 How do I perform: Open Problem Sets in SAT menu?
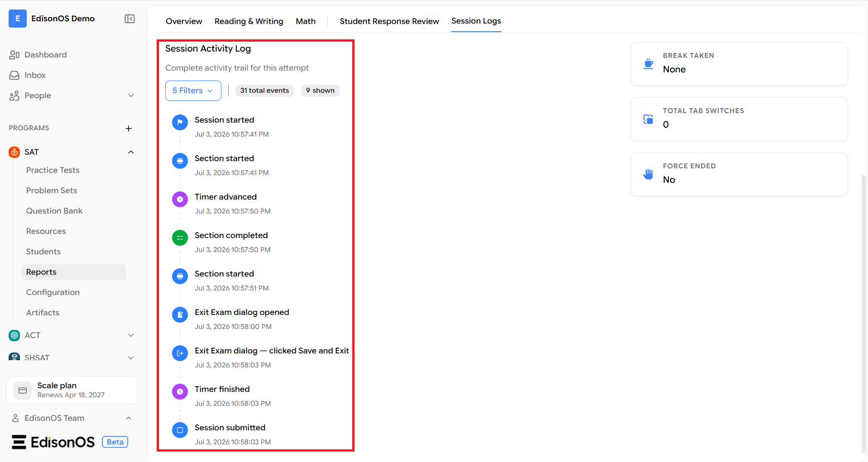pyautogui.click(x=52, y=191)
